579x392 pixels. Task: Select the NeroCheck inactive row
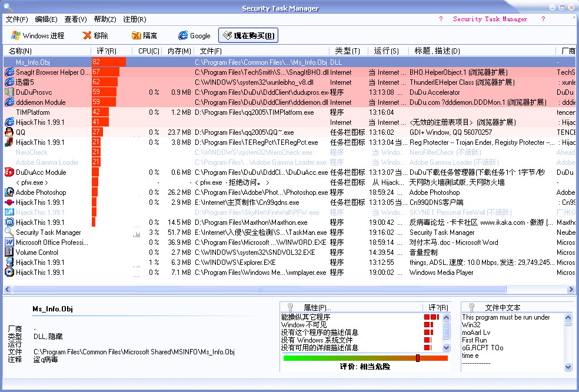[x=289, y=152]
